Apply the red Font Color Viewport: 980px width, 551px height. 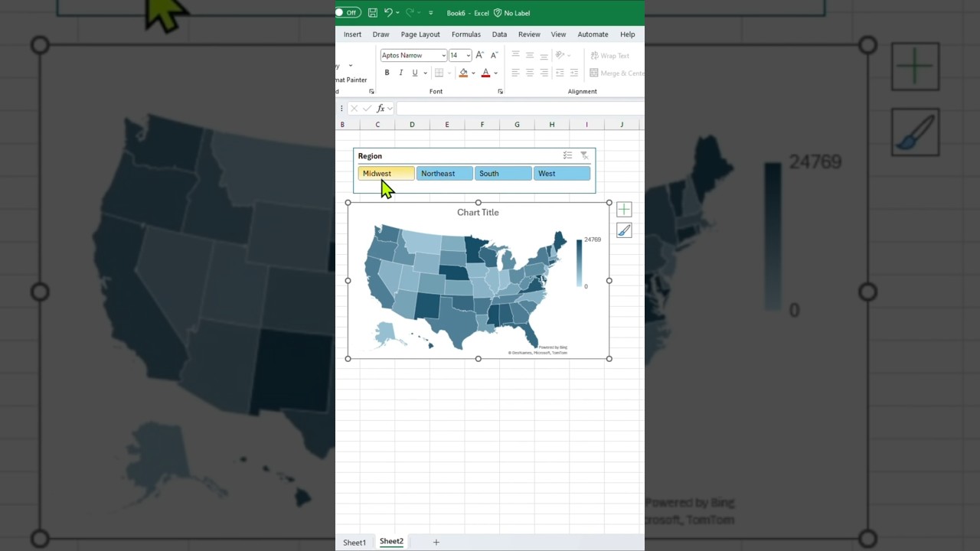pyautogui.click(x=485, y=73)
